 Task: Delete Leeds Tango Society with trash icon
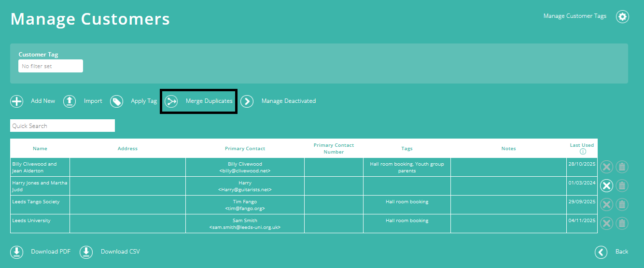click(622, 204)
